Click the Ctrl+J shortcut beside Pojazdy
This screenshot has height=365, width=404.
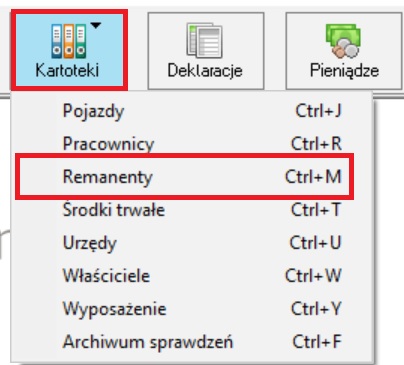click(x=319, y=111)
